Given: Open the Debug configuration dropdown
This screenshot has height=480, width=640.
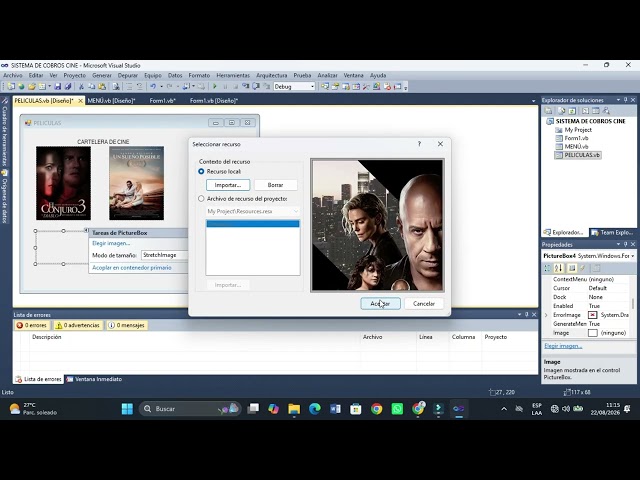Looking at the screenshot, I should click(313, 87).
